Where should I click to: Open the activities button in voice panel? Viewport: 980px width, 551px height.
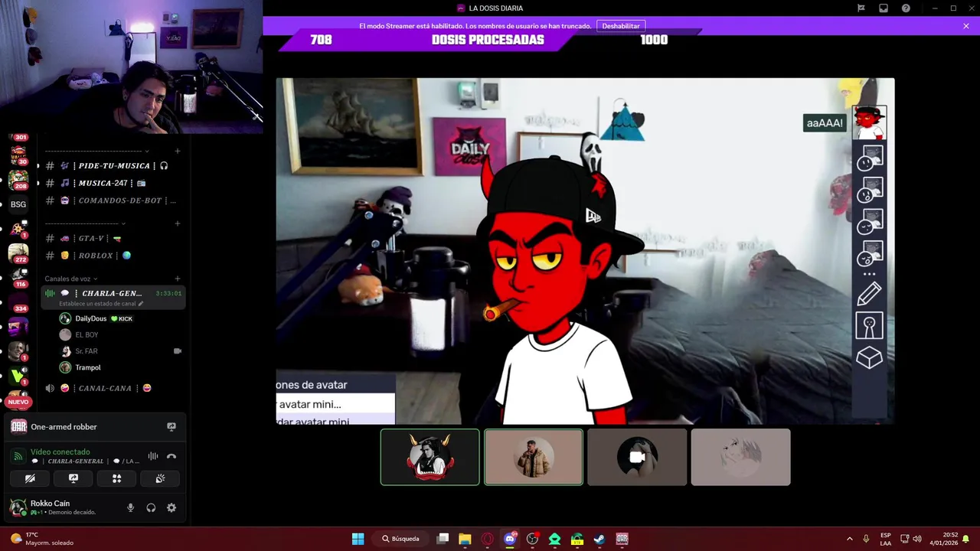(117, 478)
